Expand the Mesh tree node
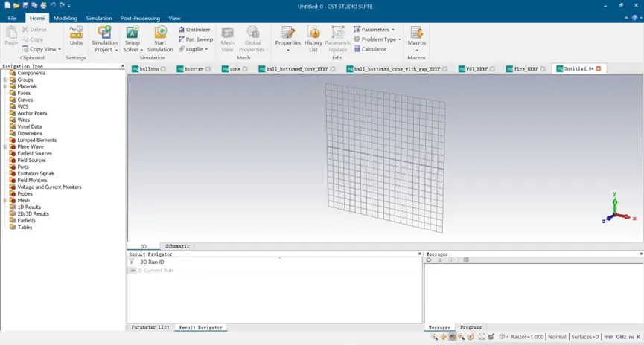This screenshot has width=644, height=345. coord(5,200)
